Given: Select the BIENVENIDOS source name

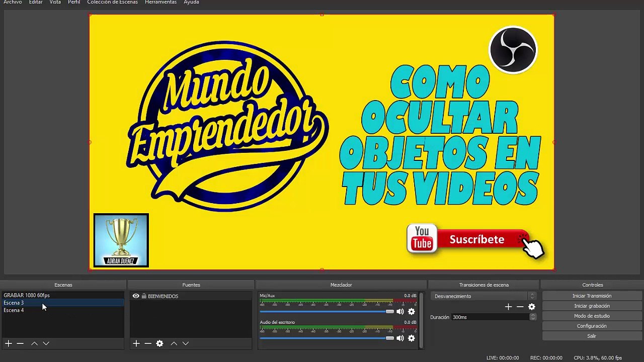Looking at the screenshot, I should pos(163,296).
